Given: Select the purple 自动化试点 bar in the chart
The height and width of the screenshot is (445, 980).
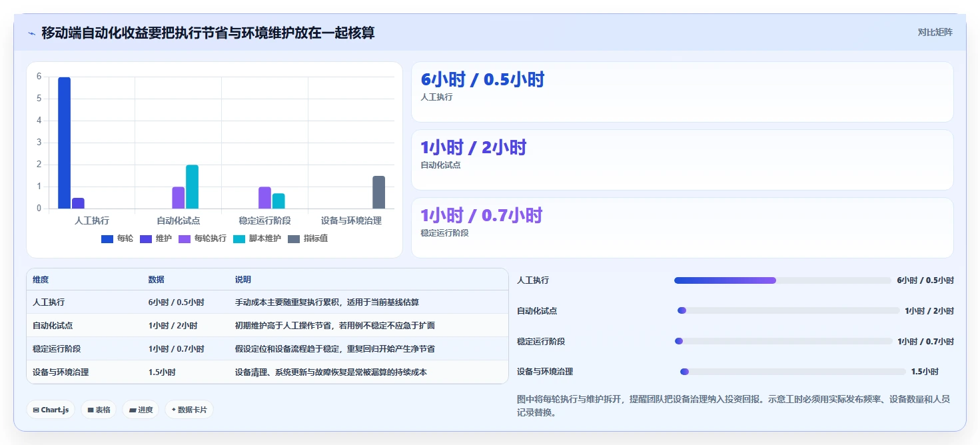Looking at the screenshot, I should click(x=178, y=198).
